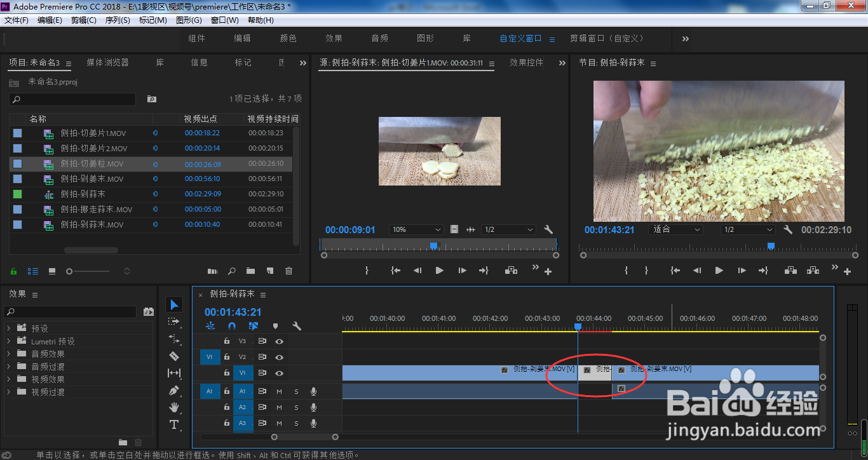Switch project panel to list view
The height and width of the screenshot is (460, 868).
(32, 271)
